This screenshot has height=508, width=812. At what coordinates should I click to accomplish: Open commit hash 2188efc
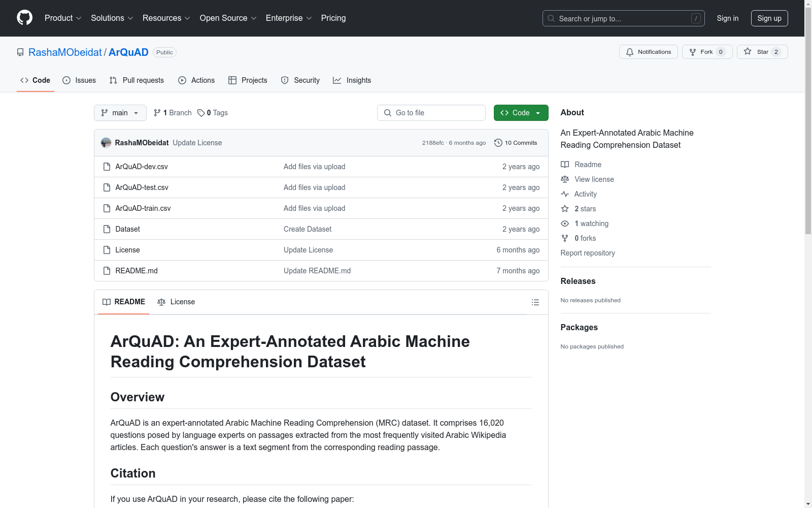point(433,143)
